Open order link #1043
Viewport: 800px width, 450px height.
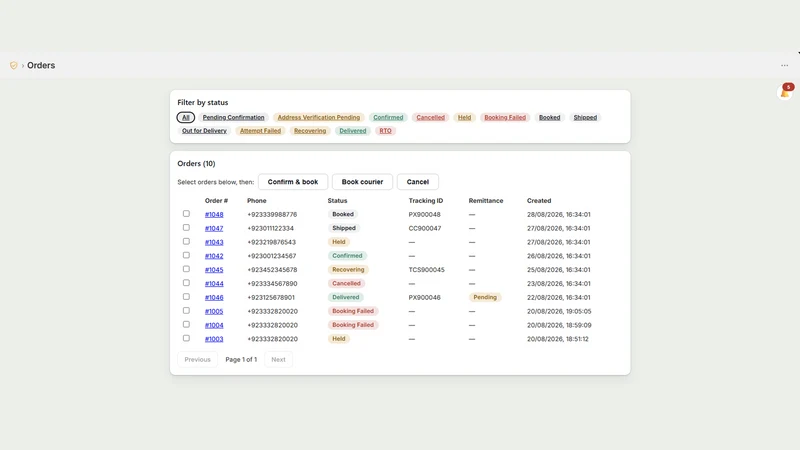pos(214,242)
